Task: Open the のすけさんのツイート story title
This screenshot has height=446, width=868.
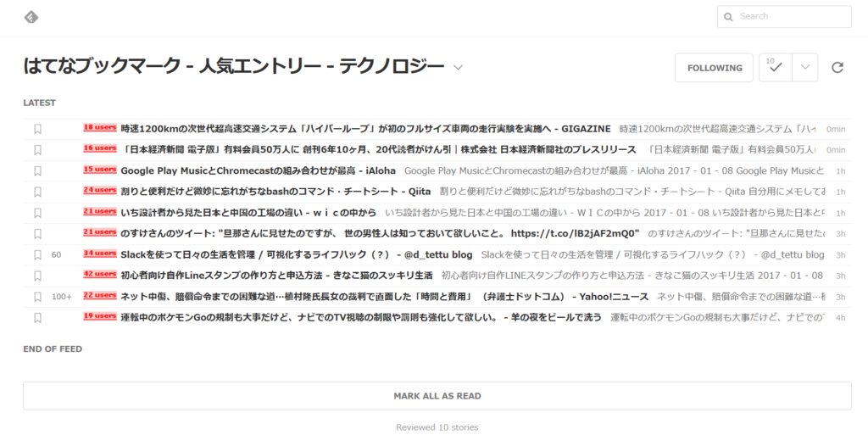Action: tap(380, 234)
